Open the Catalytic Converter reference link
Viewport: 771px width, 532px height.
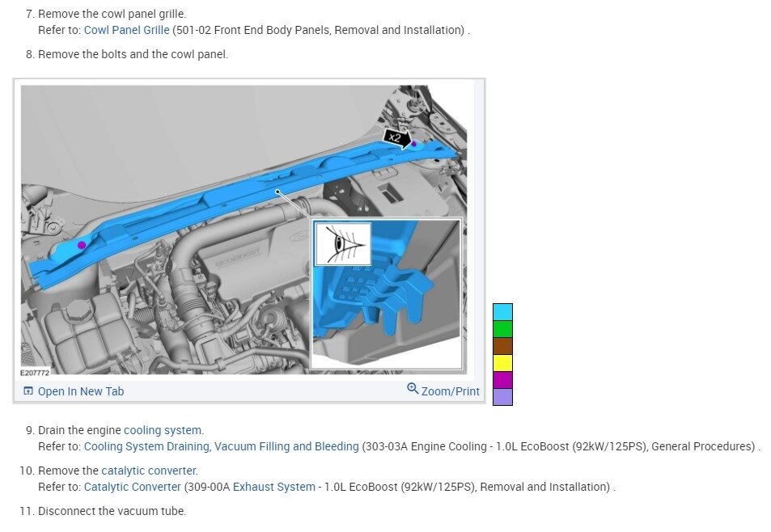tap(132, 487)
